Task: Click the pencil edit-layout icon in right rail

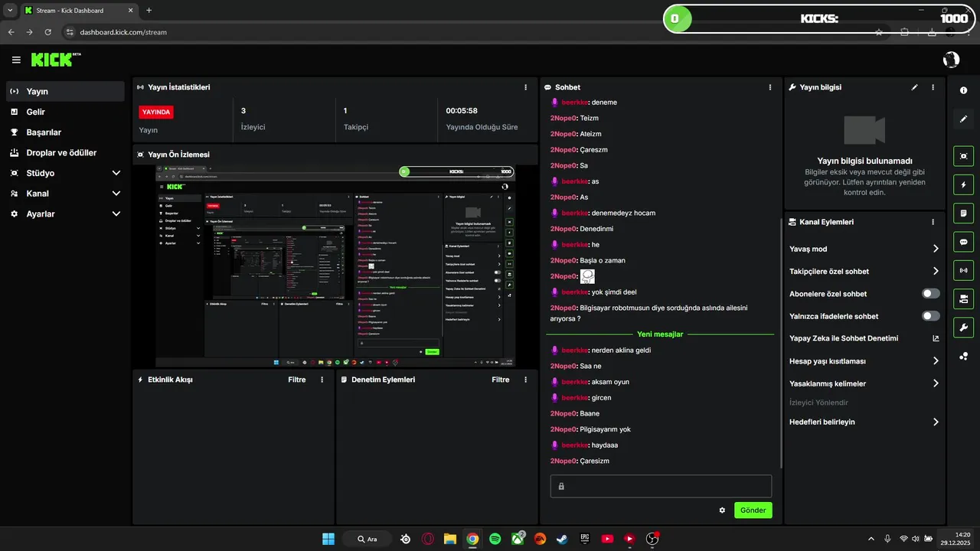Action: click(x=963, y=119)
